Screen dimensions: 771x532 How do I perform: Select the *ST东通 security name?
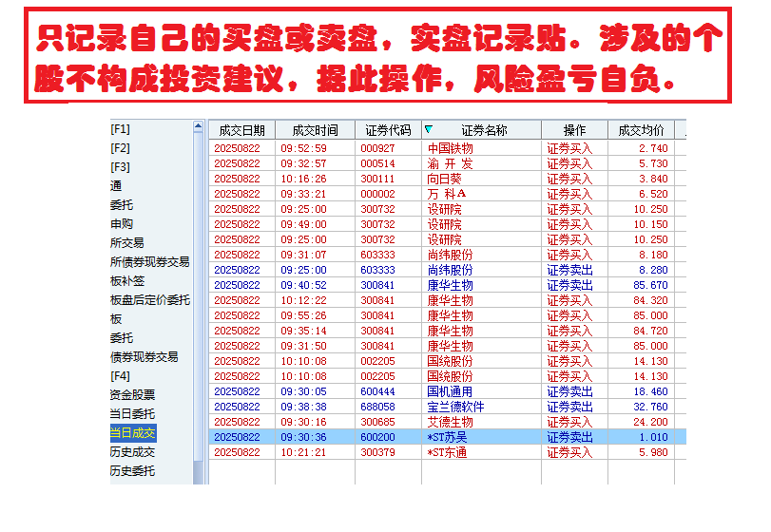pos(447,453)
